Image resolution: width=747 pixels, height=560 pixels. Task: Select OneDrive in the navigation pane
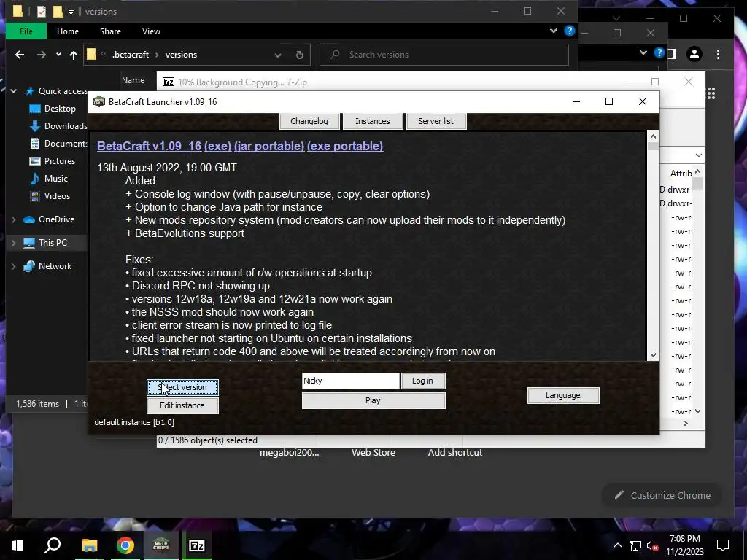point(56,219)
